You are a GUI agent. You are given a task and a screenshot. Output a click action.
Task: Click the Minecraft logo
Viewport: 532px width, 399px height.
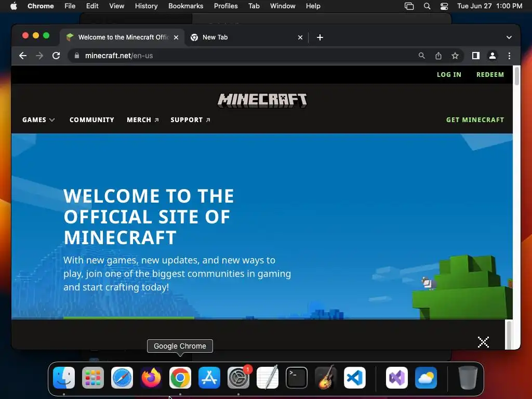click(262, 101)
